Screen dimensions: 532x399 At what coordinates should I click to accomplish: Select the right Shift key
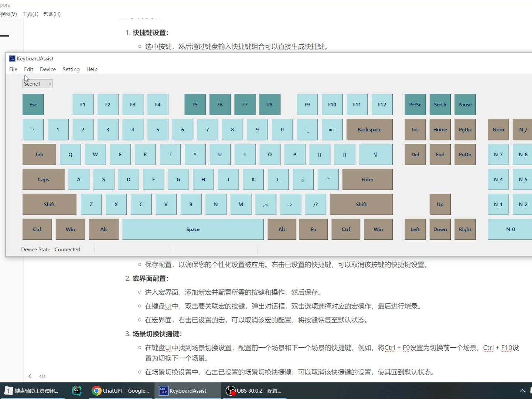361,204
